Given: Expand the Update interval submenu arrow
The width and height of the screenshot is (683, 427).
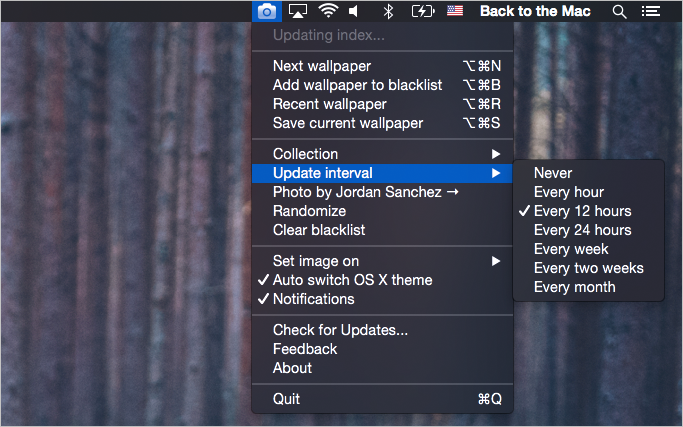Looking at the screenshot, I should pos(496,173).
